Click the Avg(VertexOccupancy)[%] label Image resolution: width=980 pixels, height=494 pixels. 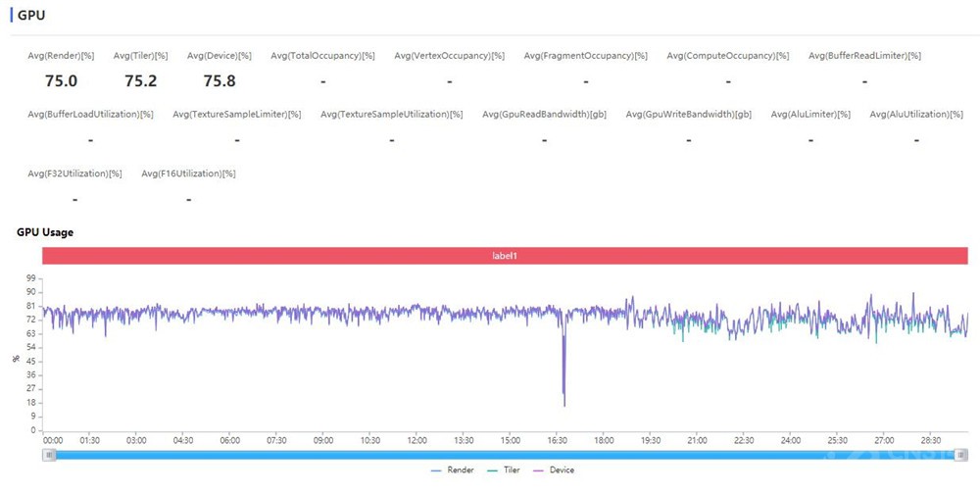450,56
